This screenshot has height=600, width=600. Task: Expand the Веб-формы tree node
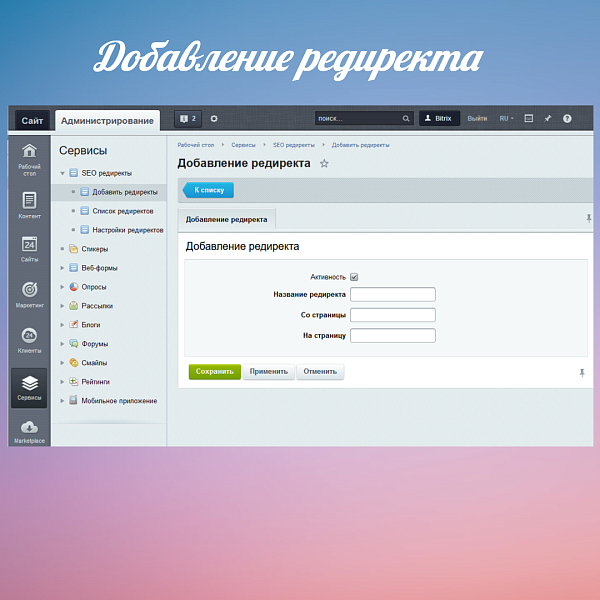[62, 268]
